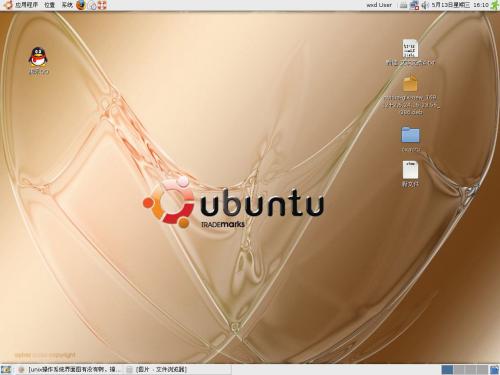Launch Firefox from the top panel
The width and height of the screenshot is (500, 375).
click(81, 5)
